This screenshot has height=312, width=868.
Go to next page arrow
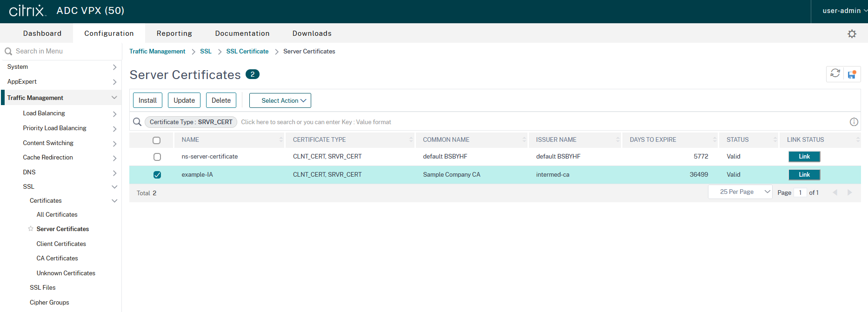pos(849,193)
